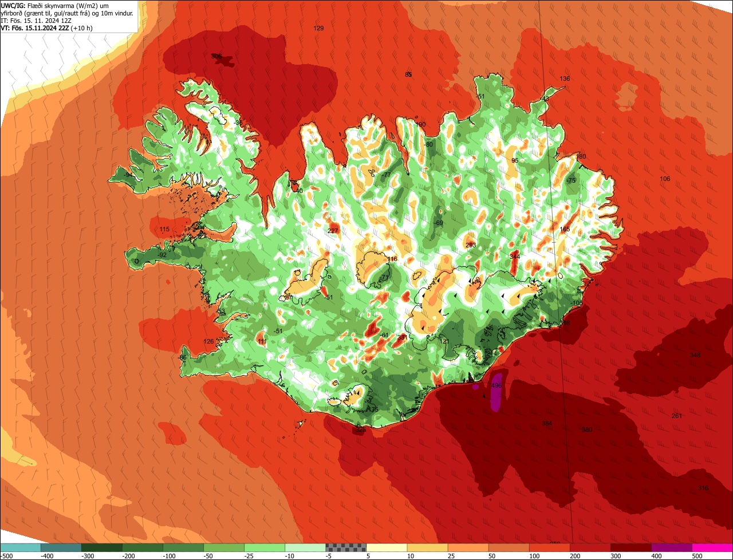Click the value 190 in north Iceland
The width and height of the screenshot is (733, 560).
421,124
